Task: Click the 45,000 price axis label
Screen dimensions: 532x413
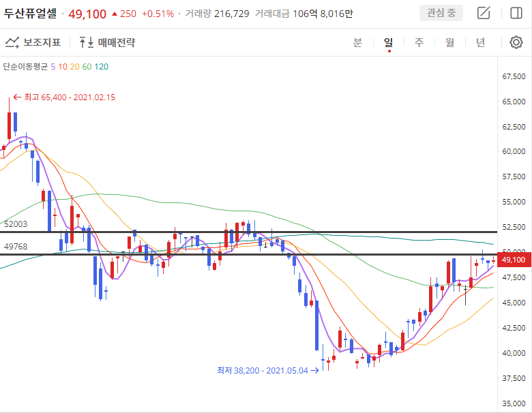Action: tap(514, 303)
